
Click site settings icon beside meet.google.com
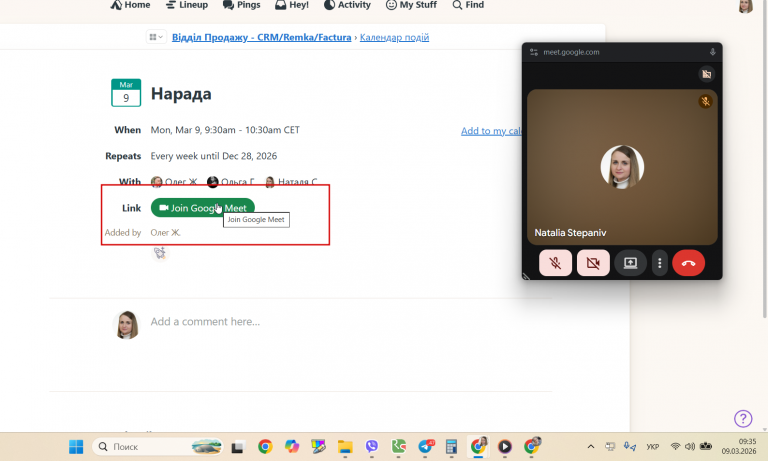pyautogui.click(x=534, y=52)
